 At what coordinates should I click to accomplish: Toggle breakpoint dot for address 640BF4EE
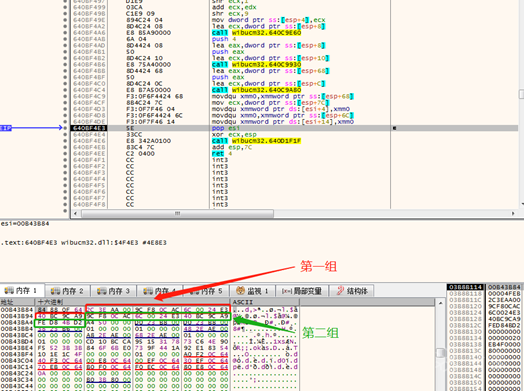coord(65,154)
